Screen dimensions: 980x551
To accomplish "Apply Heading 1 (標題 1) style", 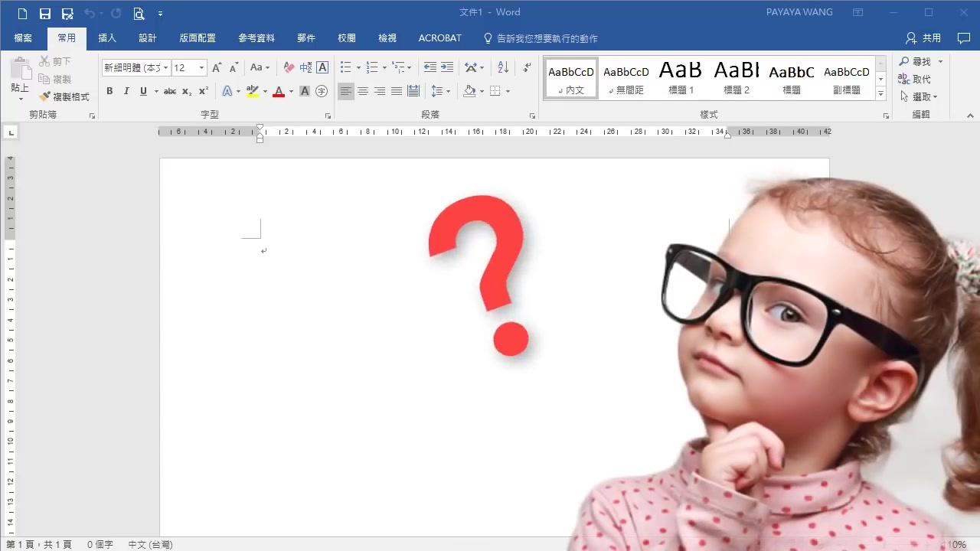I will click(681, 78).
